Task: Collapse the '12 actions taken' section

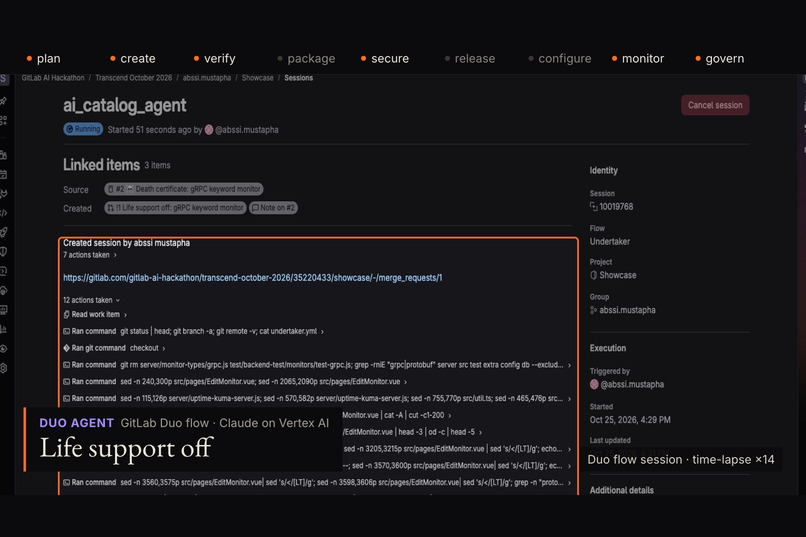Action: coord(91,300)
